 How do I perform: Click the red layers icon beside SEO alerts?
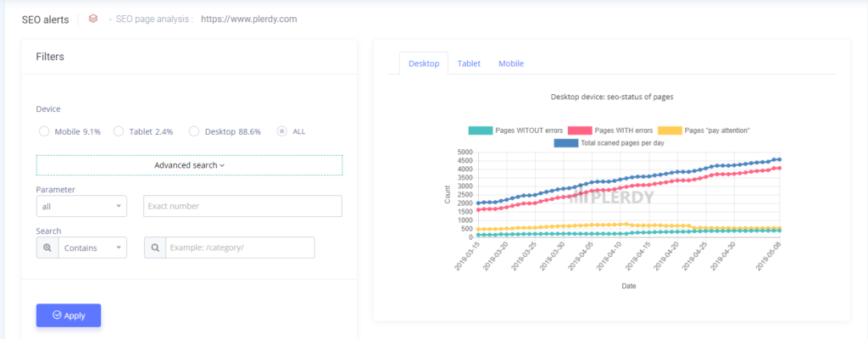click(93, 19)
